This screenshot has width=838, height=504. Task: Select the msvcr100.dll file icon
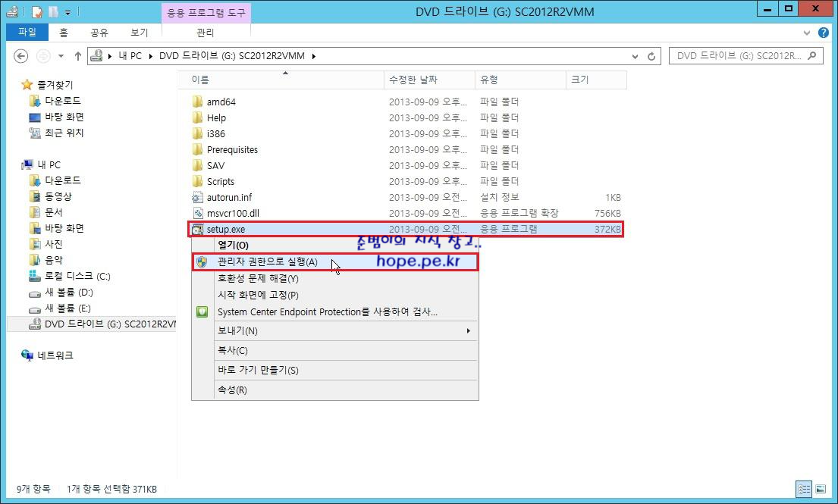197,214
